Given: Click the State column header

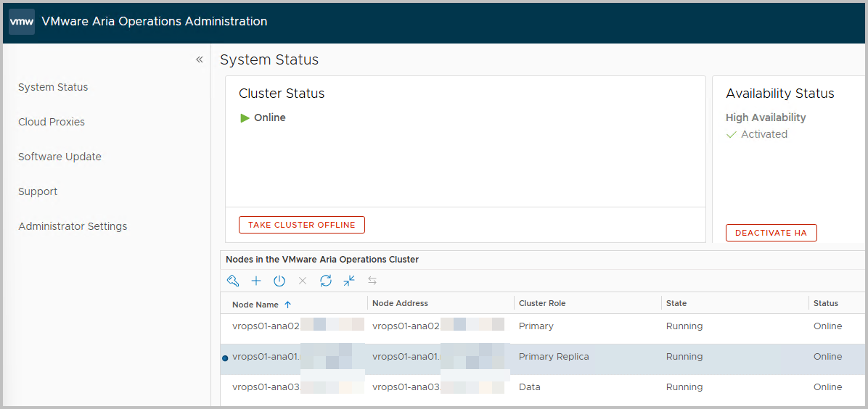Looking at the screenshot, I should [x=676, y=303].
